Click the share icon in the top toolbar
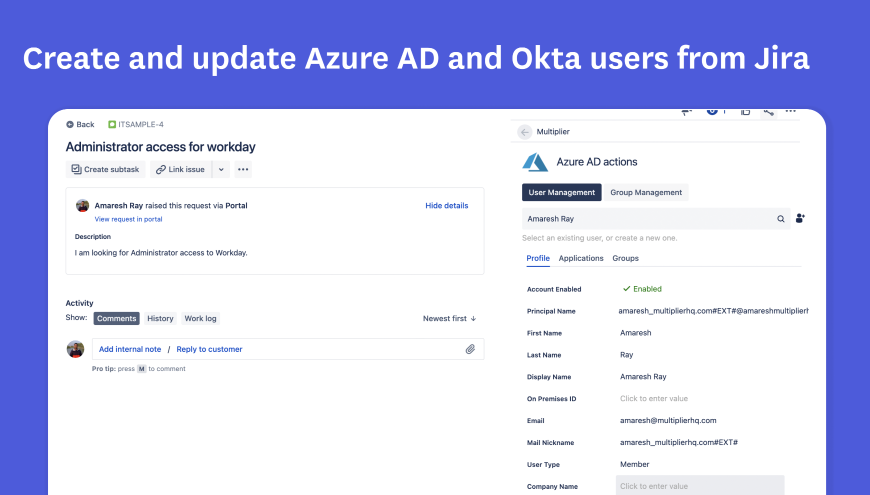Viewport: 870px width, 495px height. [x=768, y=112]
